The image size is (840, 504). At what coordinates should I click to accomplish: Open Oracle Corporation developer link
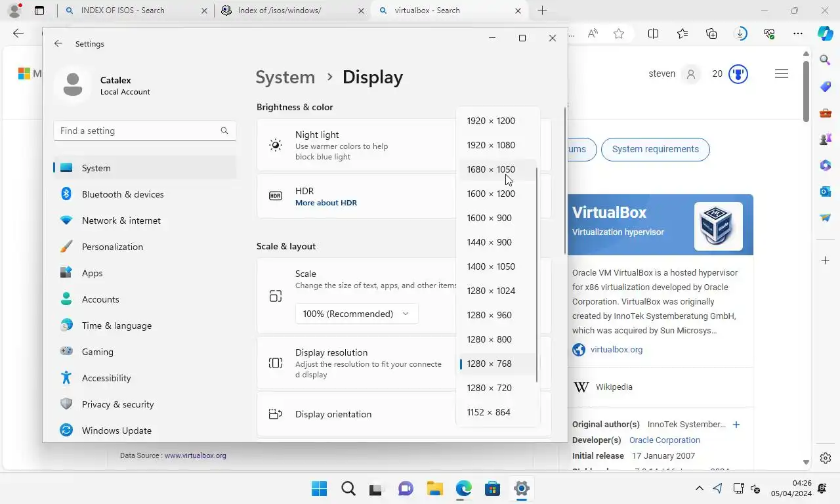665,440
